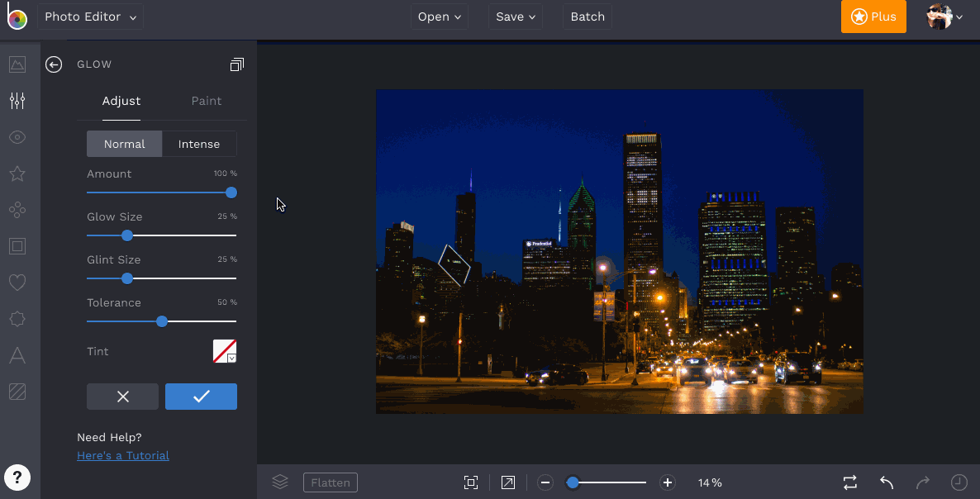
Task: Open the Image Manager sidebar icon
Action: coord(17,64)
